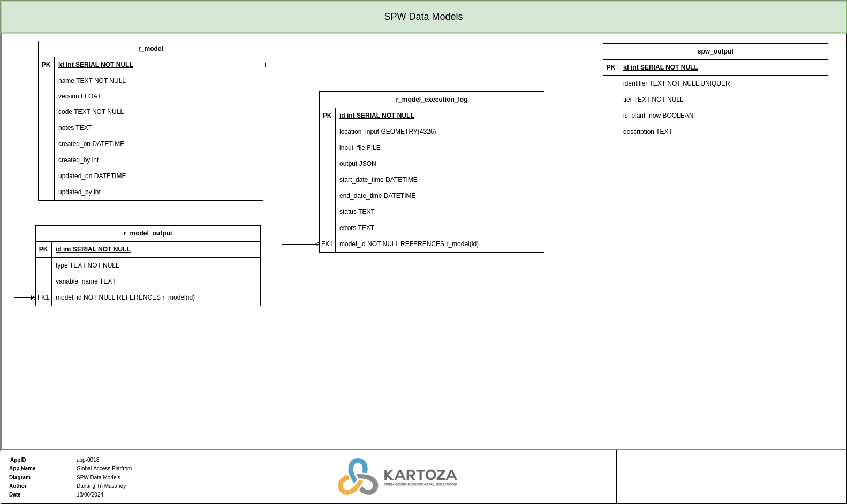Click the Author label in footer

[18, 486]
